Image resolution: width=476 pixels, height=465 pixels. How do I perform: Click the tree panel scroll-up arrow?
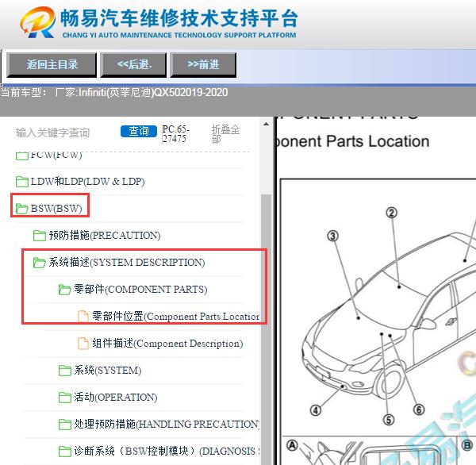(x=267, y=124)
